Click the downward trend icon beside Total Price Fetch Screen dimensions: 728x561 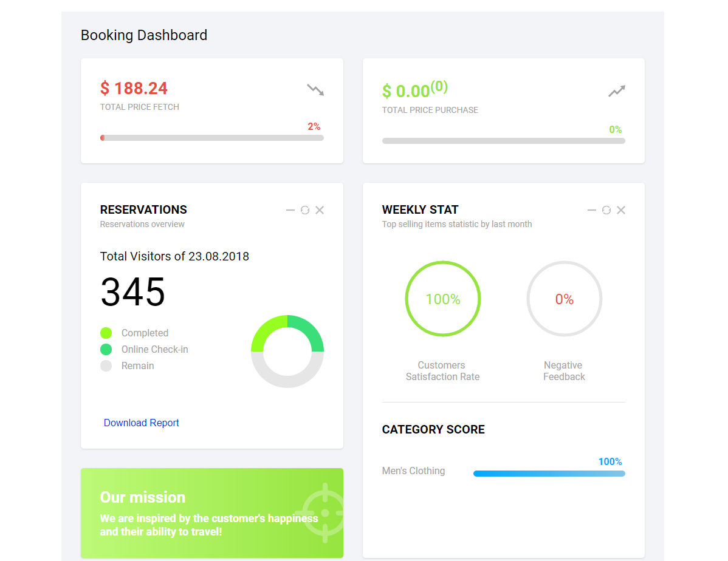315,90
